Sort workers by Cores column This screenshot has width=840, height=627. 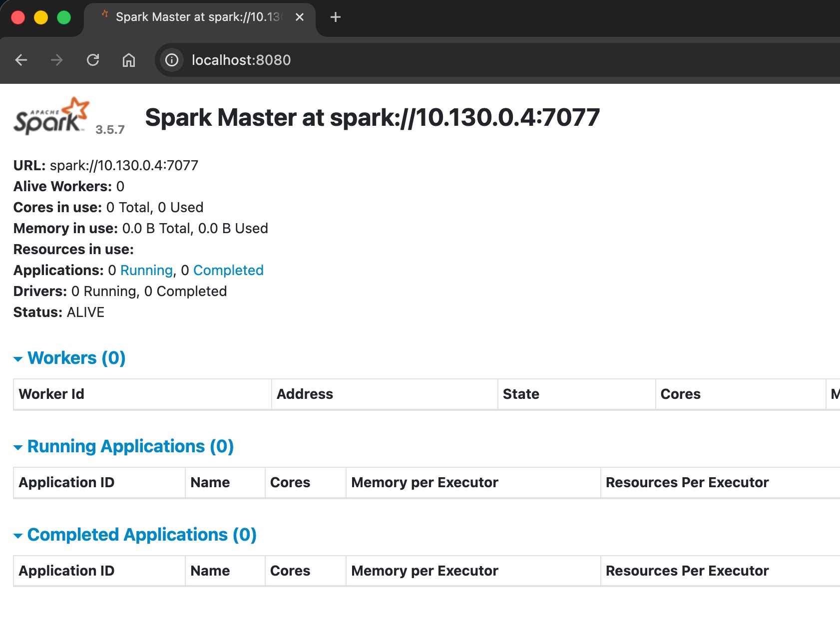[x=741, y=394]
